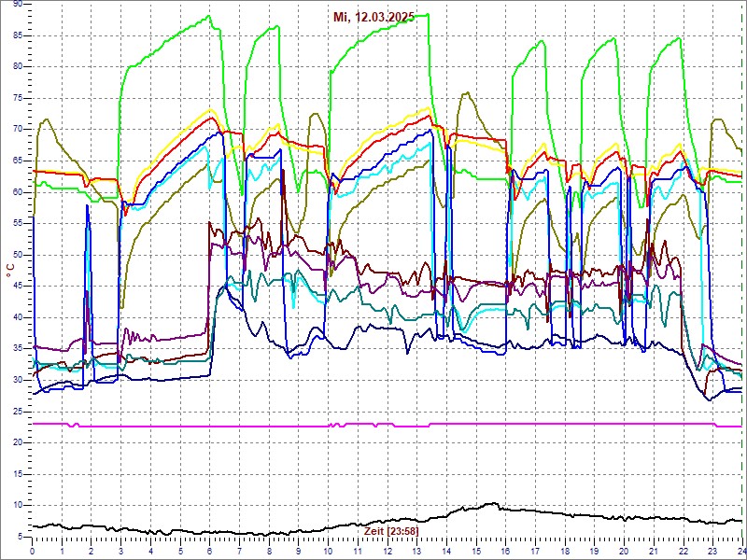The height and width of the screenshot is (560, 747).
Task: Click hour 22 on the time axis
Action: pyautogui.click(x=683, y=551)
